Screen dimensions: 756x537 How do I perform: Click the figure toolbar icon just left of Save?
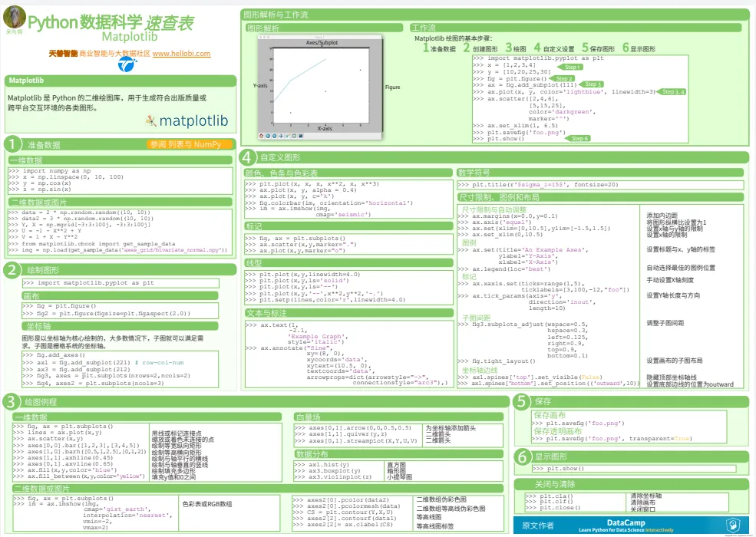[294, 136]
